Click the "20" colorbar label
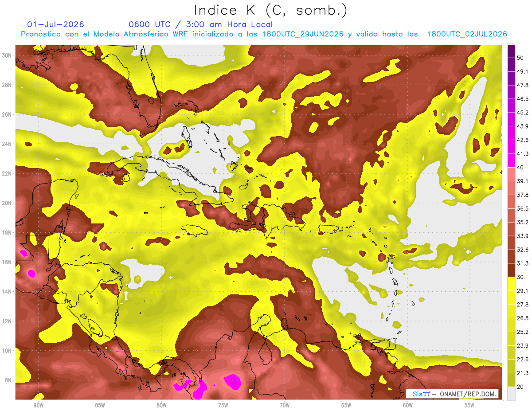Viewport: 532px width, 411px height. (520, 387)
